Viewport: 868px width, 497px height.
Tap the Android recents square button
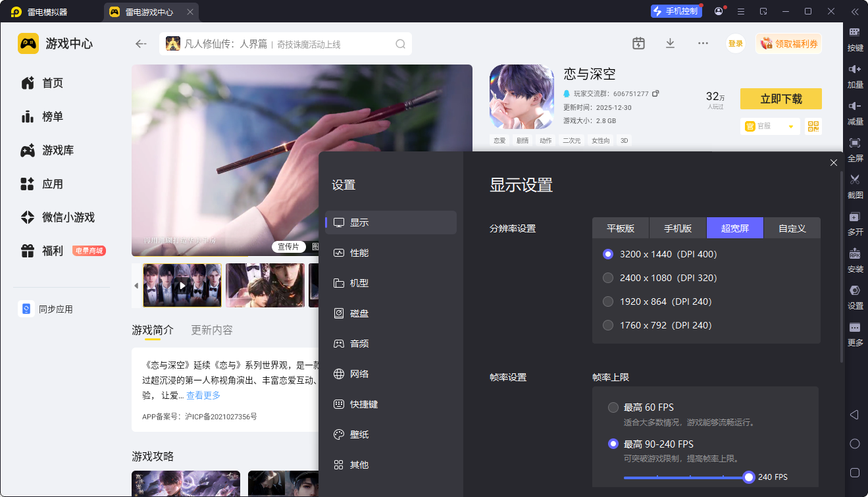pos(855,473)
